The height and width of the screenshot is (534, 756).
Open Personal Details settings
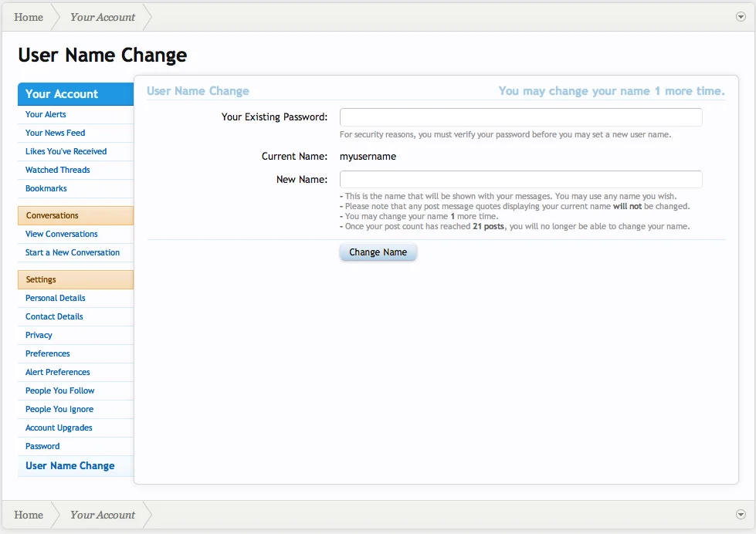click(55, 298)
